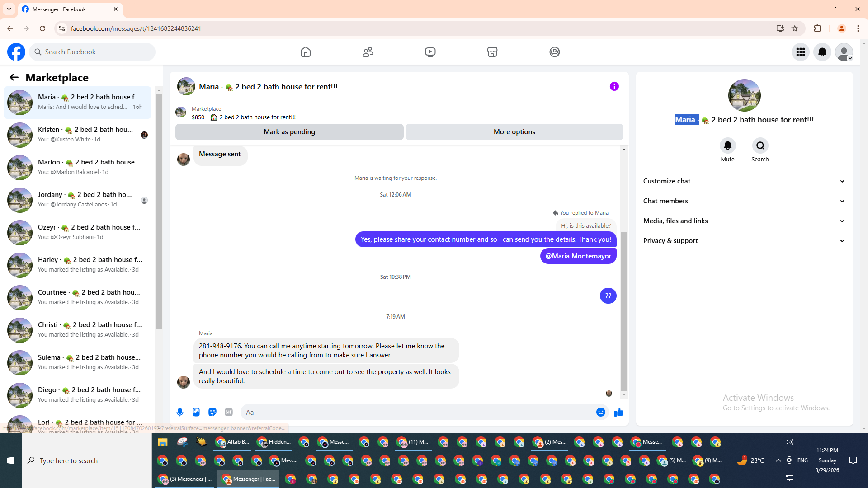The image size is (868, 488).
Task: Choose a GIF from the GIF icon
Action: tap(229, 412)
